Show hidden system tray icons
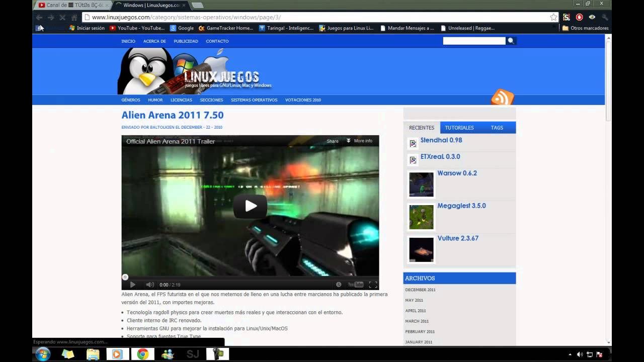 coord(570,354)
